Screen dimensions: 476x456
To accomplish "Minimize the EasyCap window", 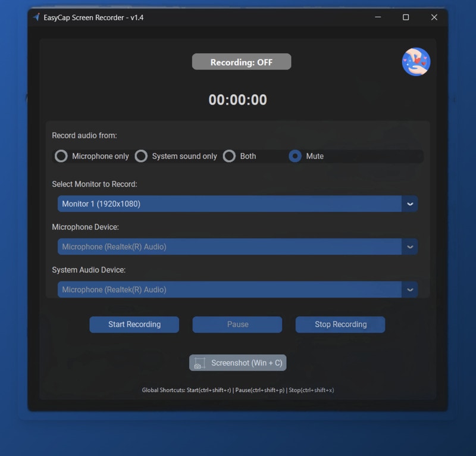I will (378, 17).
